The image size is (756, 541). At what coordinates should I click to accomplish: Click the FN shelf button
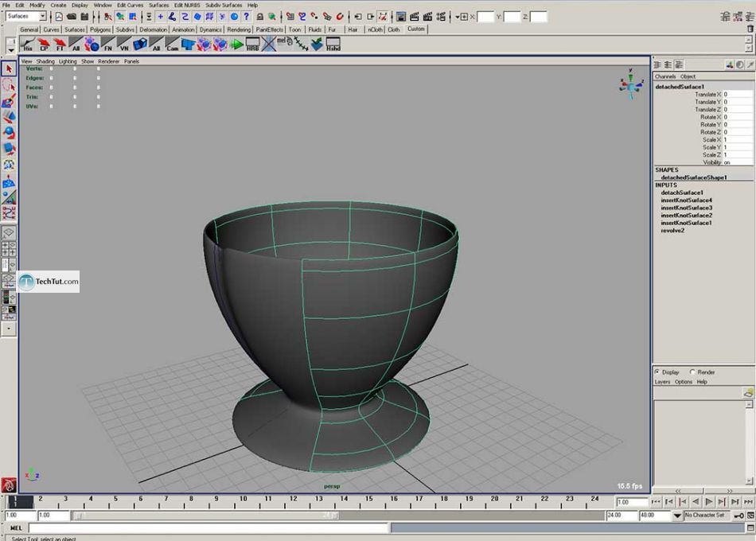[x=108, y=45]
